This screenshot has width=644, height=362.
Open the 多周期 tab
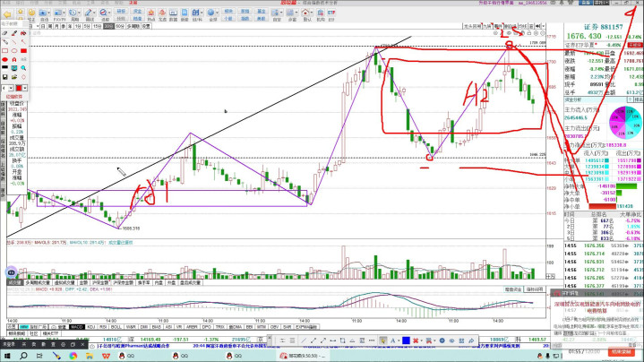[133, 26]
